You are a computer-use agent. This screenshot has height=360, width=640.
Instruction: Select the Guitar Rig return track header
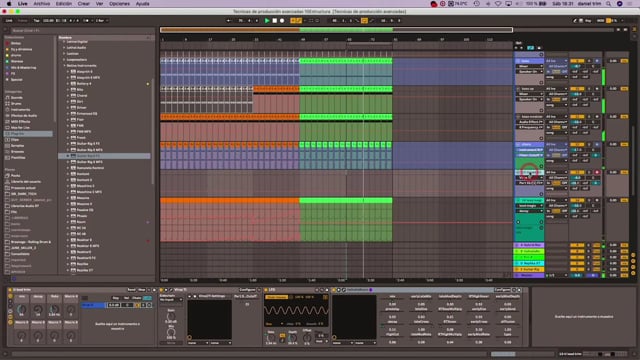tap(529, 269)
